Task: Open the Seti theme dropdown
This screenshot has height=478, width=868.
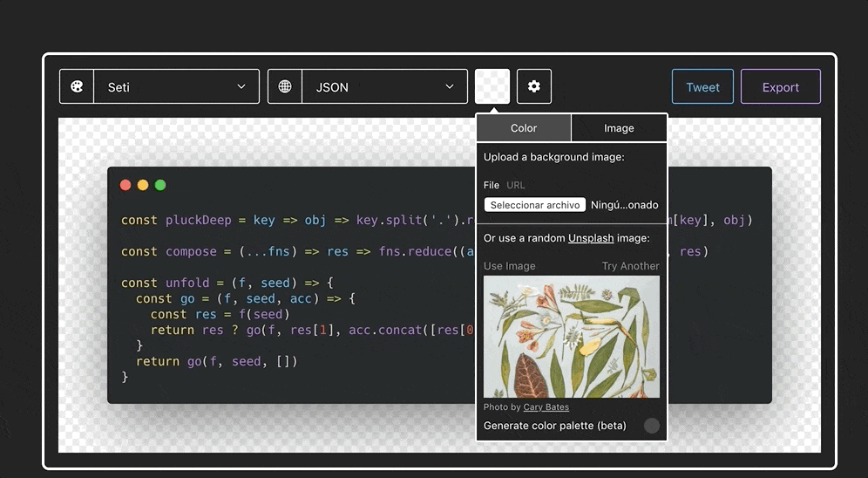Action: 177,86
